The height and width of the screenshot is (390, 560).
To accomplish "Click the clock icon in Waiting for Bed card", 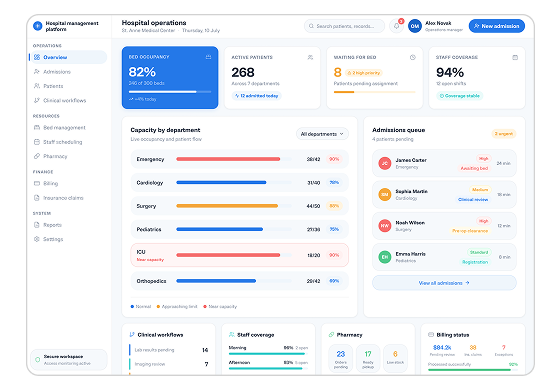I will pos(412,57).
